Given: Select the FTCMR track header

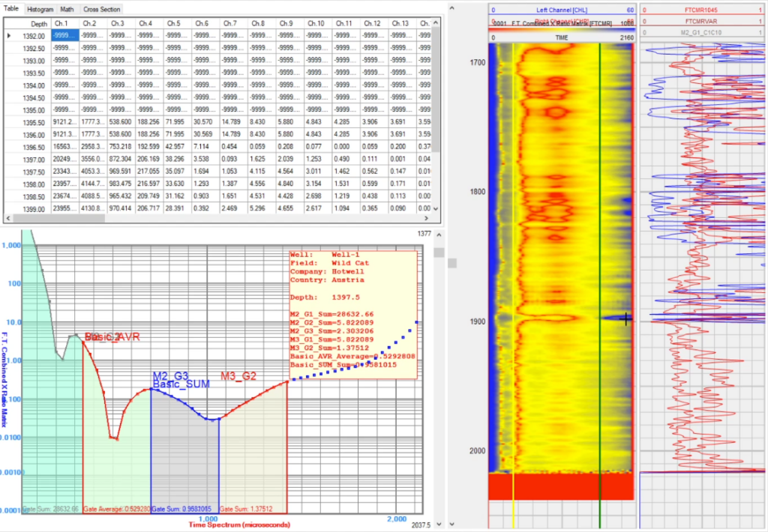Looking at the screenshot, I should [x=562, y=22].
